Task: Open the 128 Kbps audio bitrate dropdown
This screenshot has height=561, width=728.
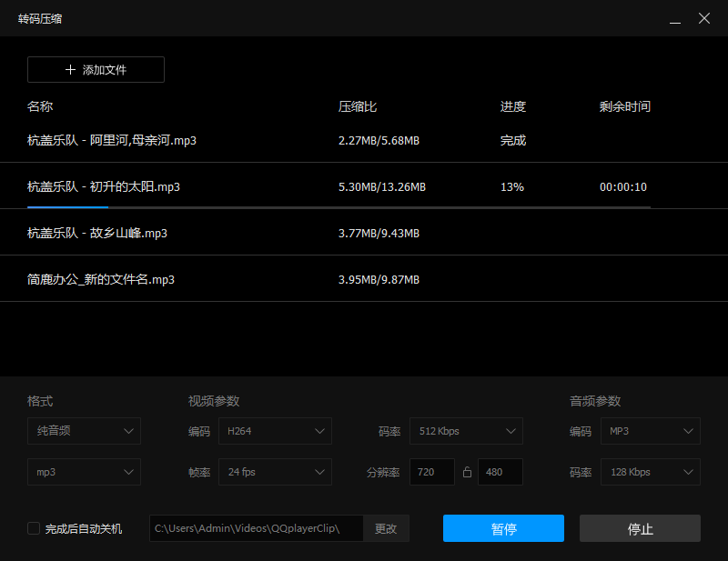Action: tap(650, 472)
